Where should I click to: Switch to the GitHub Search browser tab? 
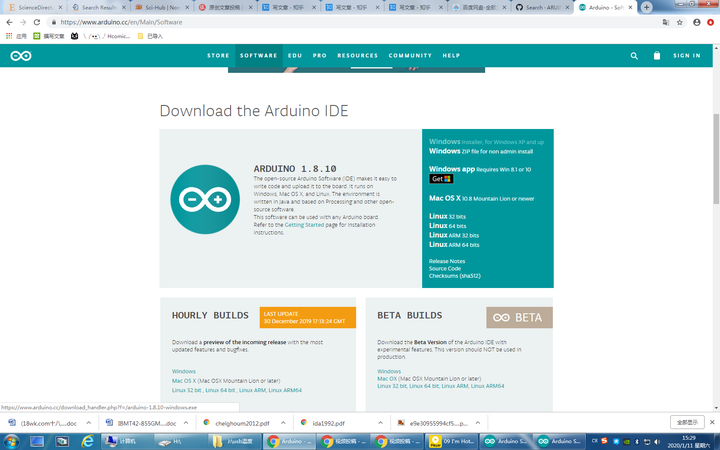(x=542, y=7)
